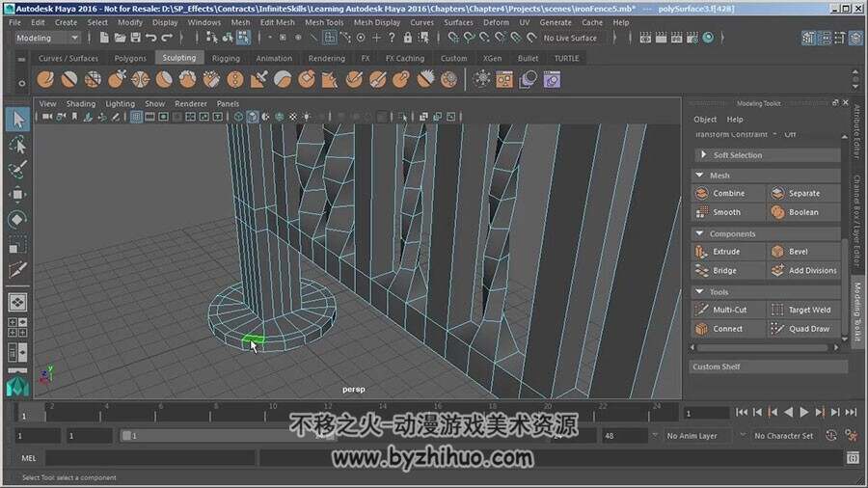Open the Channel Box / Layer Editor side tab
868x488 pixels.
[x=857, y=221]
